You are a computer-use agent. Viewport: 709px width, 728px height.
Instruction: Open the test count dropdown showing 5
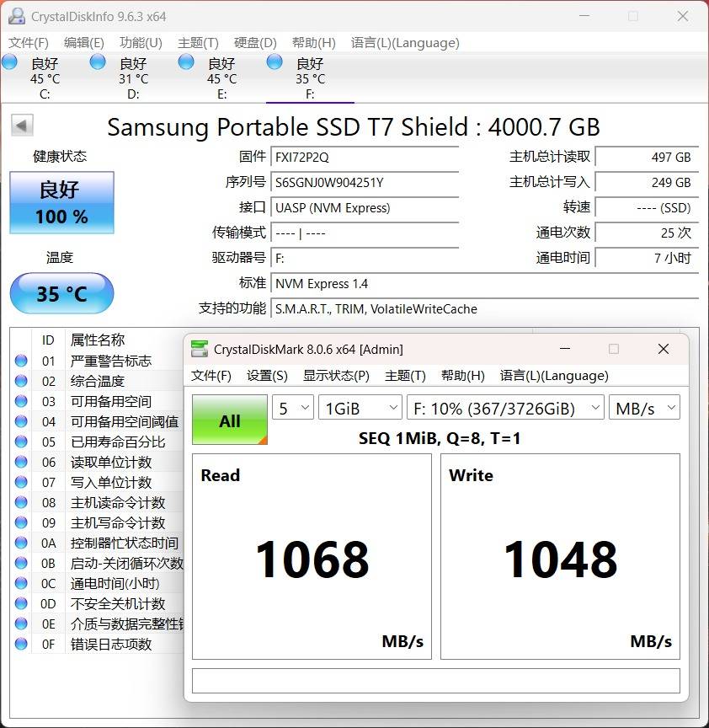[293, 409]
